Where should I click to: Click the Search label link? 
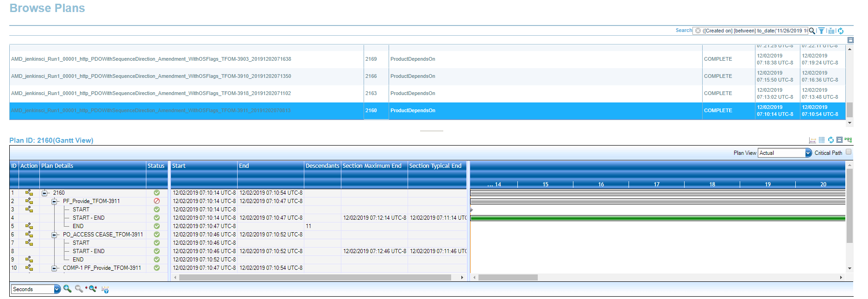point(684,31)
